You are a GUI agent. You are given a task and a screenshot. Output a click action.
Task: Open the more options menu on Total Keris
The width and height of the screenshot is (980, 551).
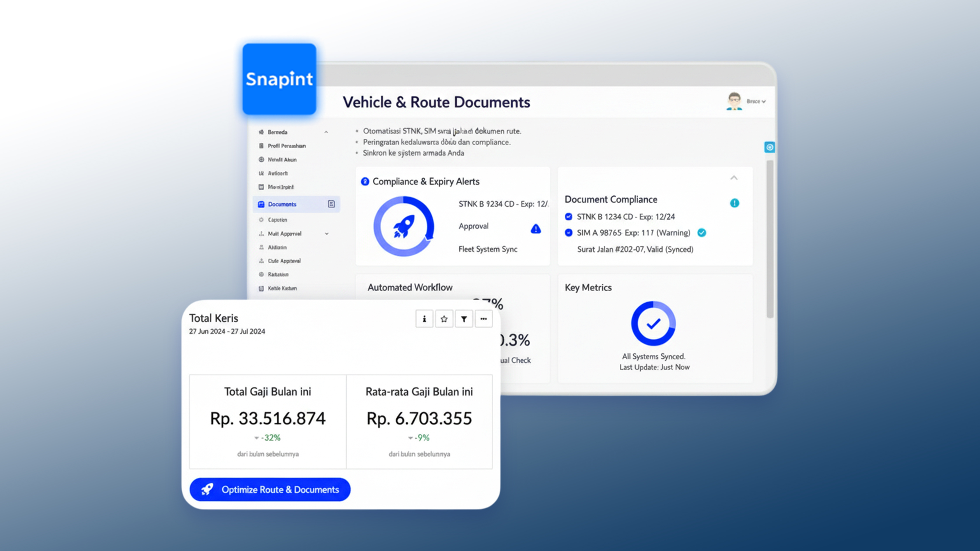tap(484, 319)
